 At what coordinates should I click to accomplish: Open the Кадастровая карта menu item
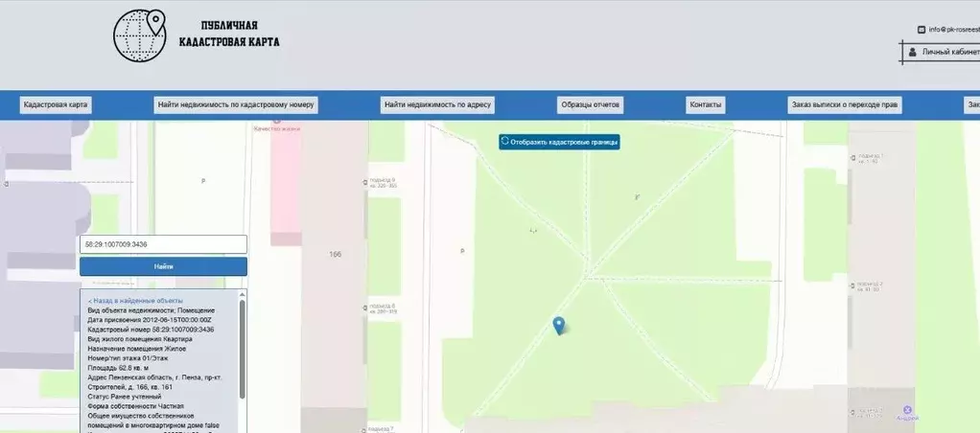pyautogui.click(x=57, y=104)
